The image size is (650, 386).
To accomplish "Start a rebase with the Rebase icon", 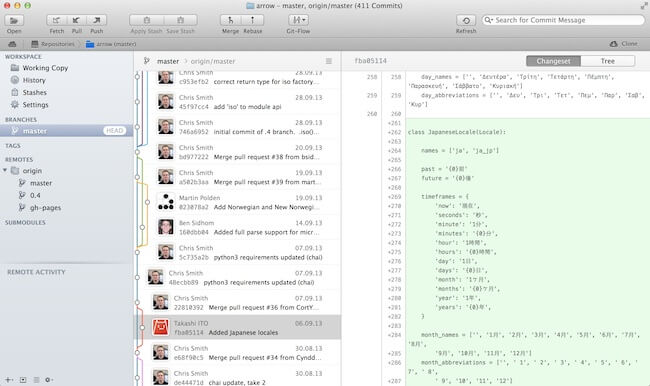I will pos(252,20).
